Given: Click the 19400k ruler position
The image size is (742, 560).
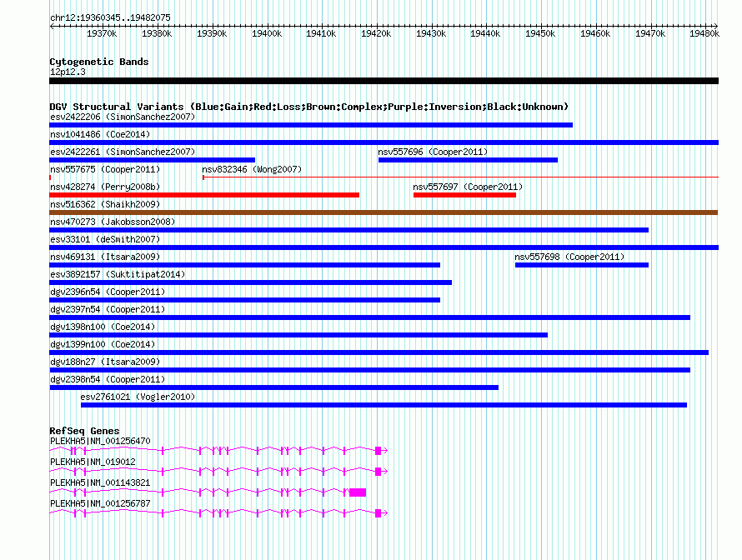Looking at the screenshot, I should (x=267, y=33).
